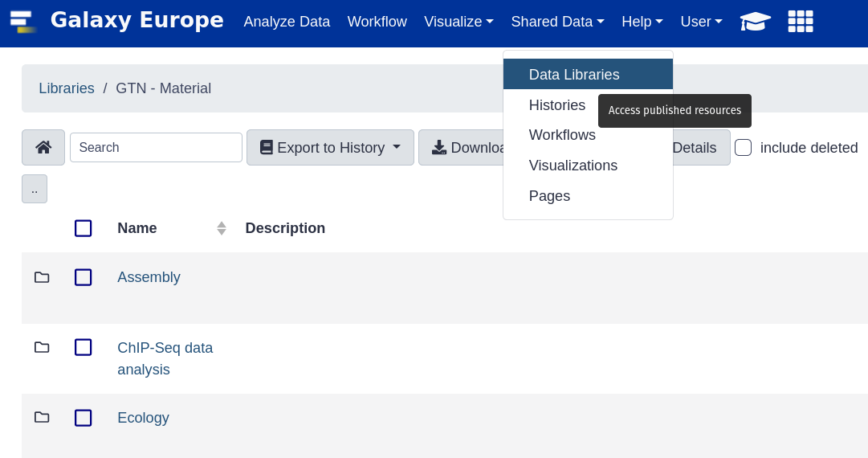Sort by Name column arrows
The image size is (868, 458).
[x=222, y=228]
